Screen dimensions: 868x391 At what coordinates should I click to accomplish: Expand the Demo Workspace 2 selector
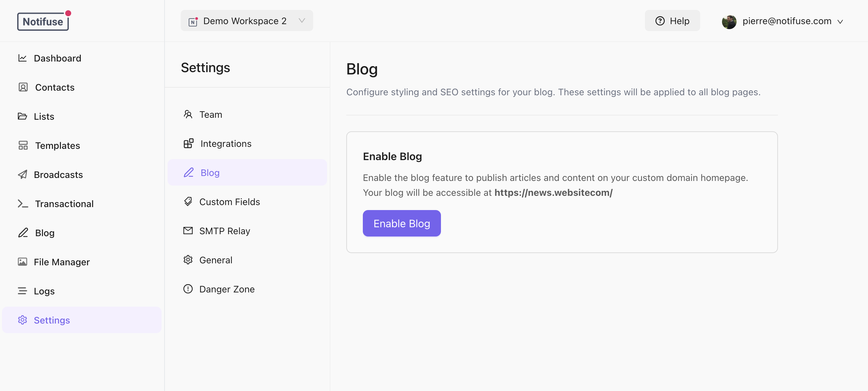tap(246, 21)
